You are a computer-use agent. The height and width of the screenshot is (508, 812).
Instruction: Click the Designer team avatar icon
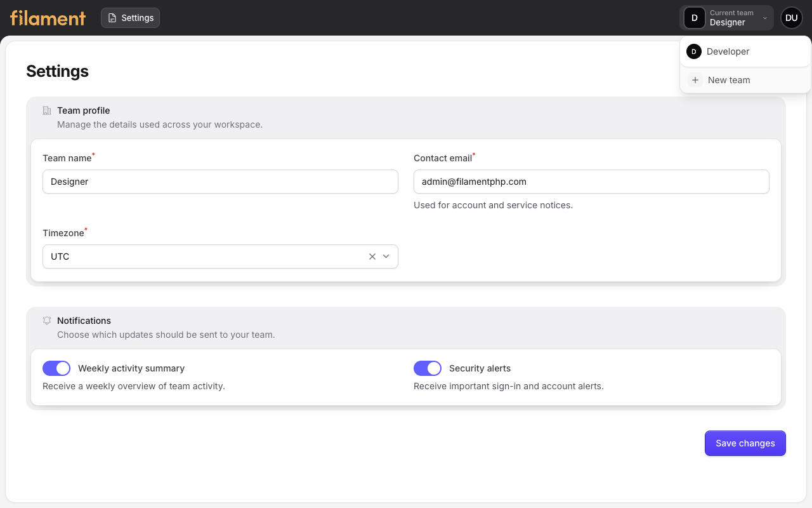(695, 18)
